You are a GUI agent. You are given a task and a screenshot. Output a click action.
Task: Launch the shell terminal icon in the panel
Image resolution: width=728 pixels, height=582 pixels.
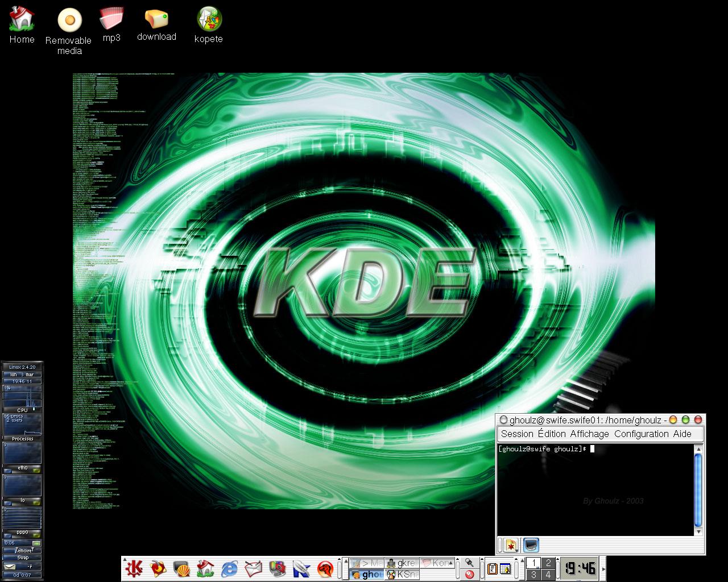coord(181,568)
